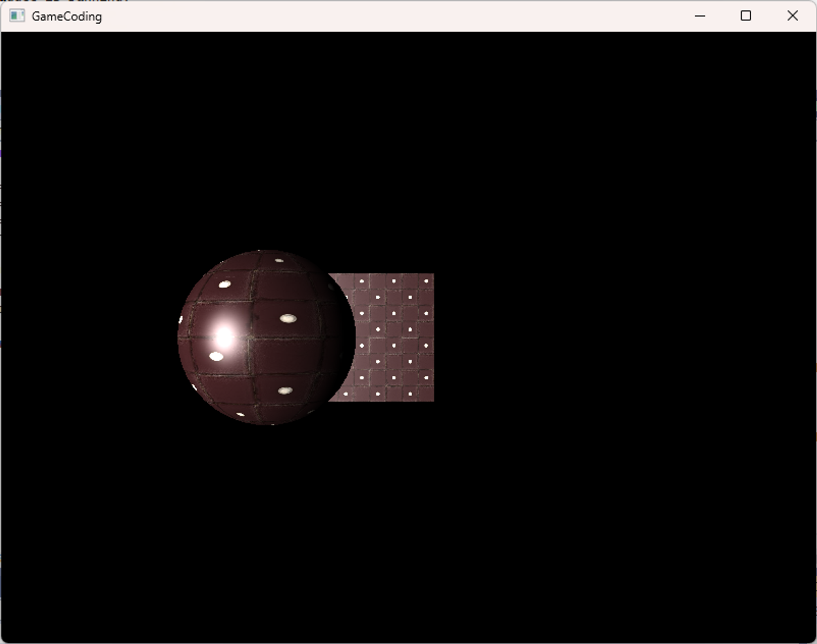Click the GameCoding title text
Image resolution: width=817 pixels, height=644 pixels.
(67, 16)
